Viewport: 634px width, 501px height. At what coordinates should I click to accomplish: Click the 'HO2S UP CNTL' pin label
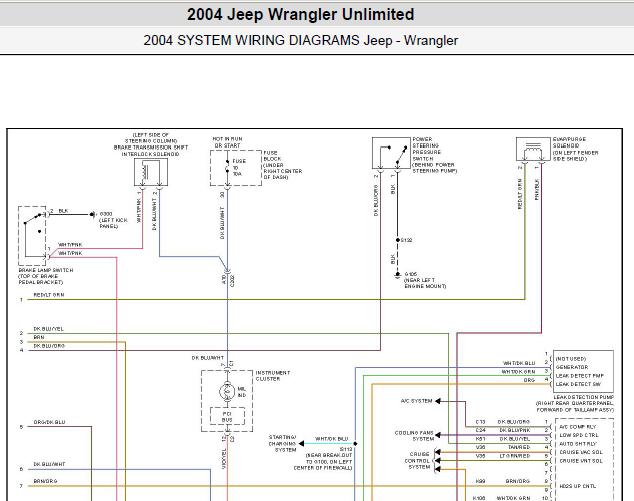tap(578, 486)
